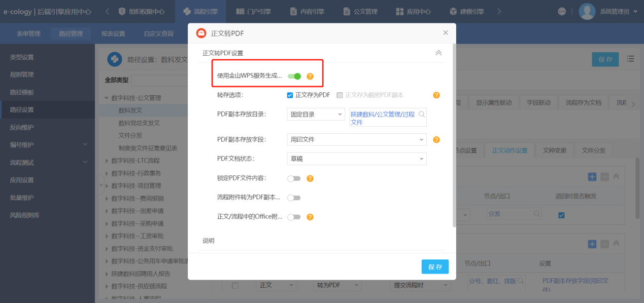Click the help icon beside WPS service toggle
The width and height of the screenshot is (644, 303).
click(310, 77)
